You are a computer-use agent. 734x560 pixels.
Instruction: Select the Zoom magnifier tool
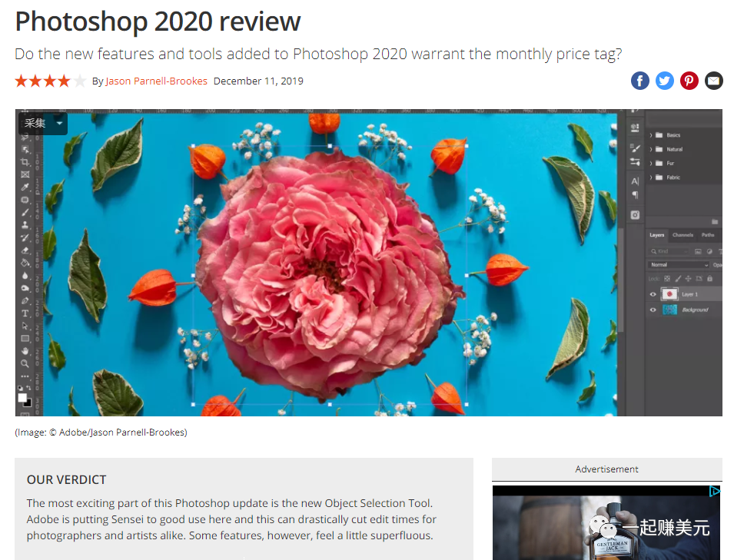pos(25,363)
